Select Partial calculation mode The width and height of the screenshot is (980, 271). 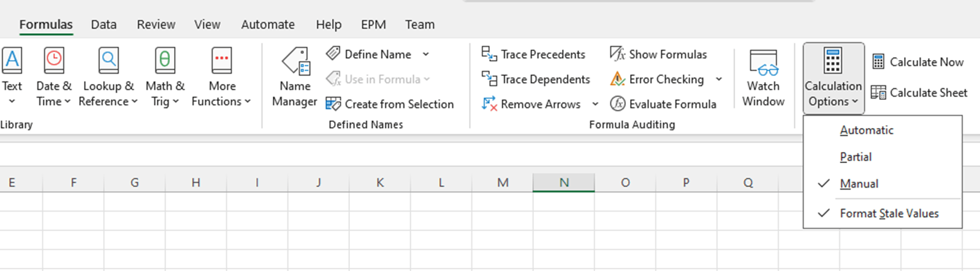856,157
